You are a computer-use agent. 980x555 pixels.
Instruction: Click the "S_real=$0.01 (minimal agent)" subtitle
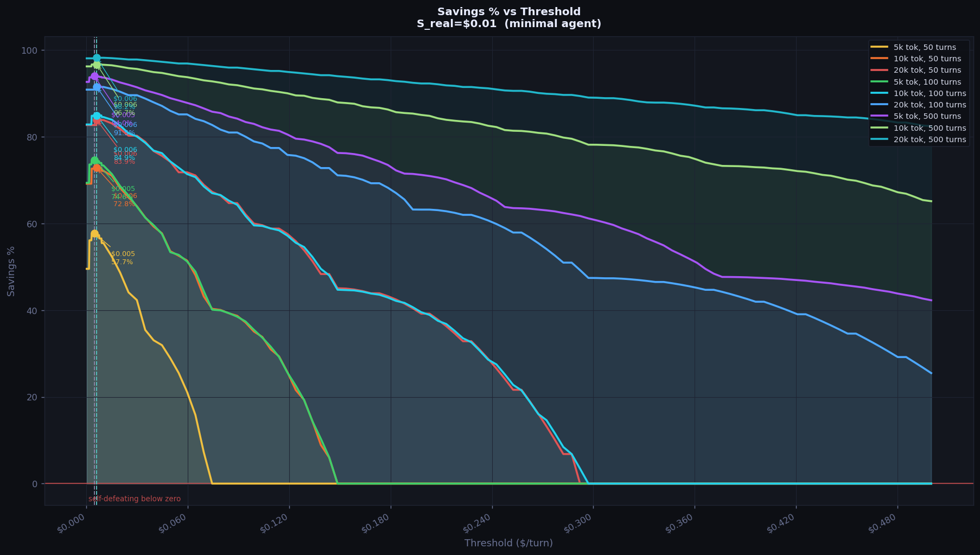pos(508,24)
